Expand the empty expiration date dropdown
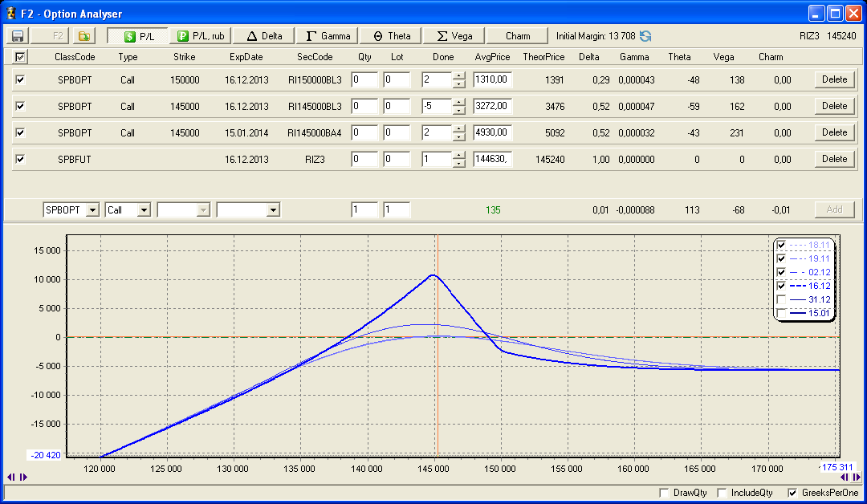The image size is (867, 504). pos(273,209)
